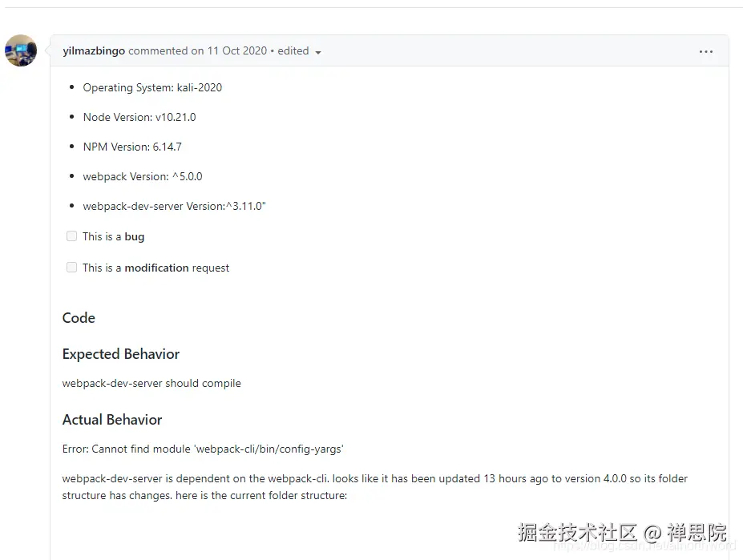The height and width of the screenshot is (560, 743).
Task: Click the paragraph about webpack-cli version 4.0.0
Action: click(x=375, y=487)
